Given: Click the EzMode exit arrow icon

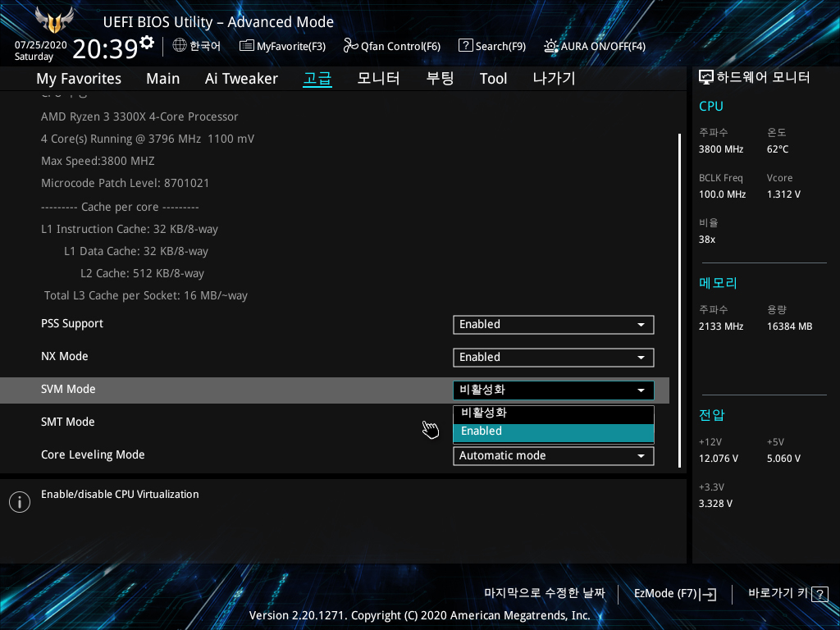Looking at the screenshot, I should pos(708,594).
